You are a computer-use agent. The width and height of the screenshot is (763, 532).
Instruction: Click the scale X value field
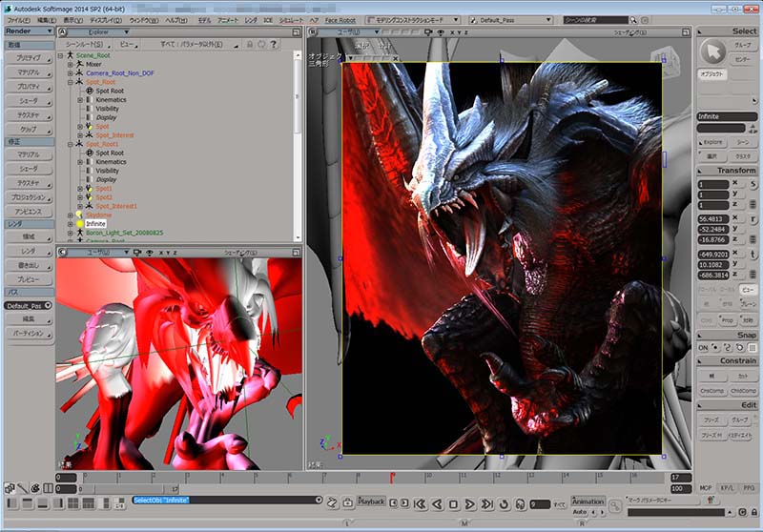pyautogui.click(x=712, y=184)
